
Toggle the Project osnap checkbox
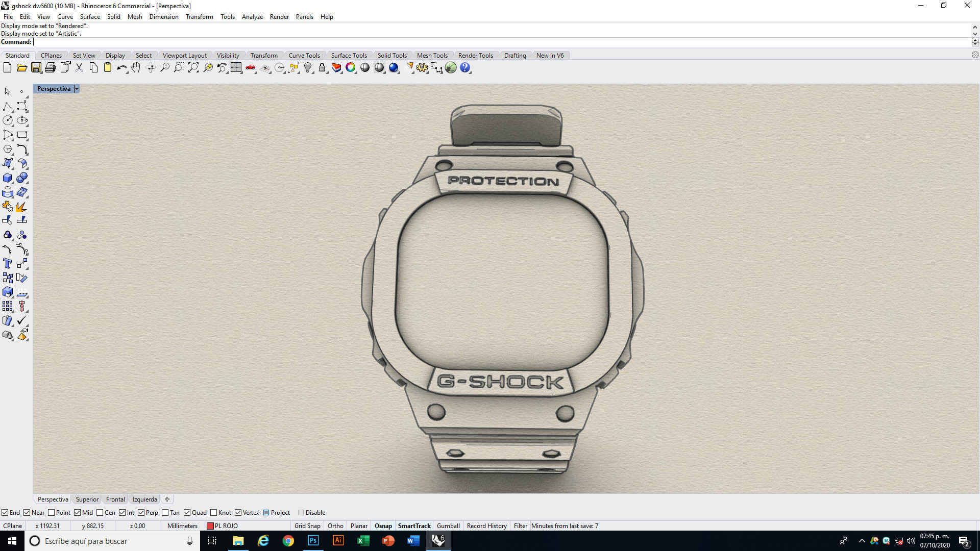(x=266, y=512)
